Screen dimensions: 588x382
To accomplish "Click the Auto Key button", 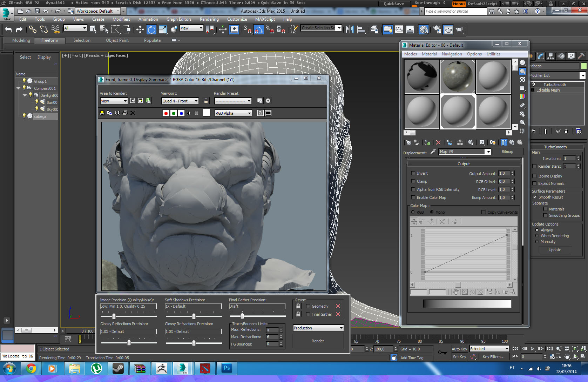I will (x=459, y=349).
